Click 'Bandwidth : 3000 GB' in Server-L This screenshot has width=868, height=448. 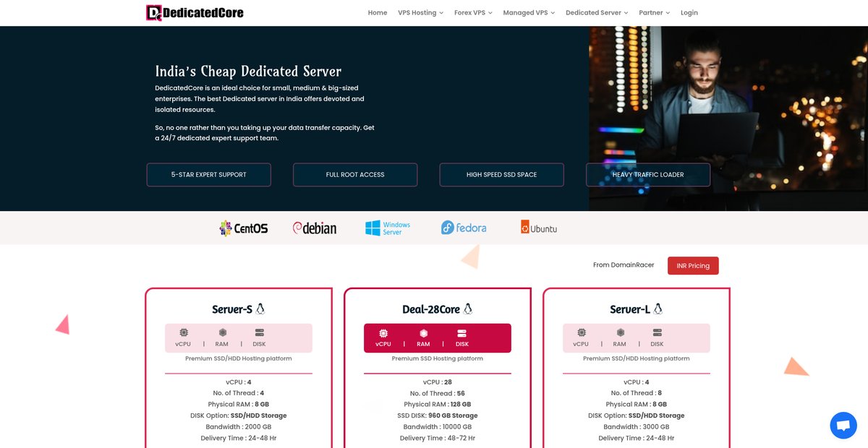click(x=637, y=427)
